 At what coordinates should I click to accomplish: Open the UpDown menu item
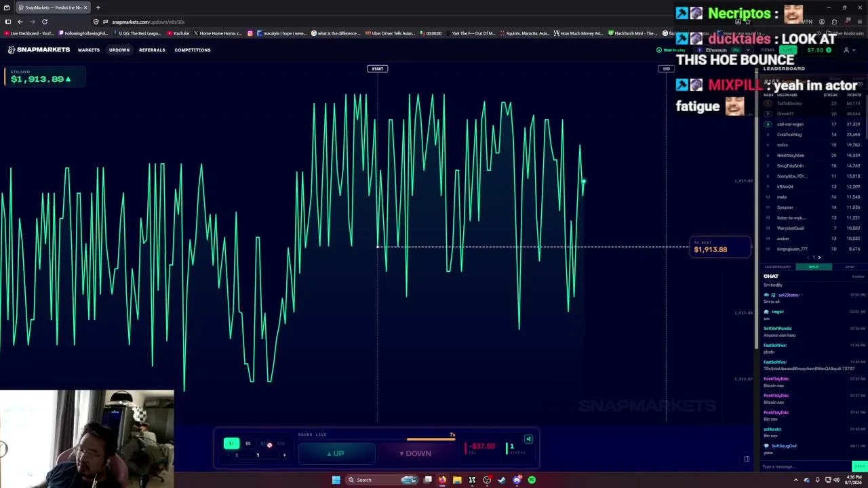(119, 49)
